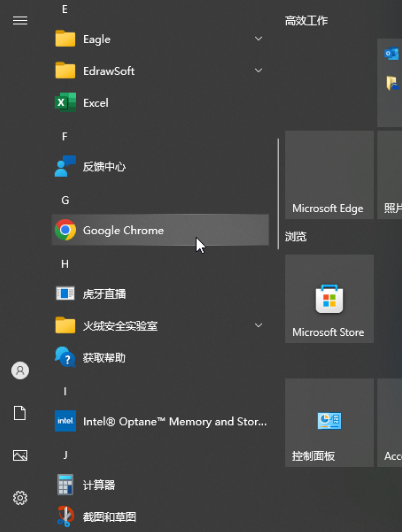
Task: Open Intel Optane Memory and Storage app
Action: [x=160, y=421]
